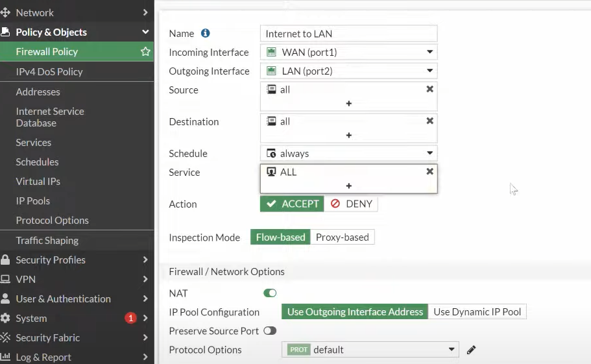Screen dimensions: 591x364
Task: Click the info icon next to Name
Action: [x=205, y=33]
